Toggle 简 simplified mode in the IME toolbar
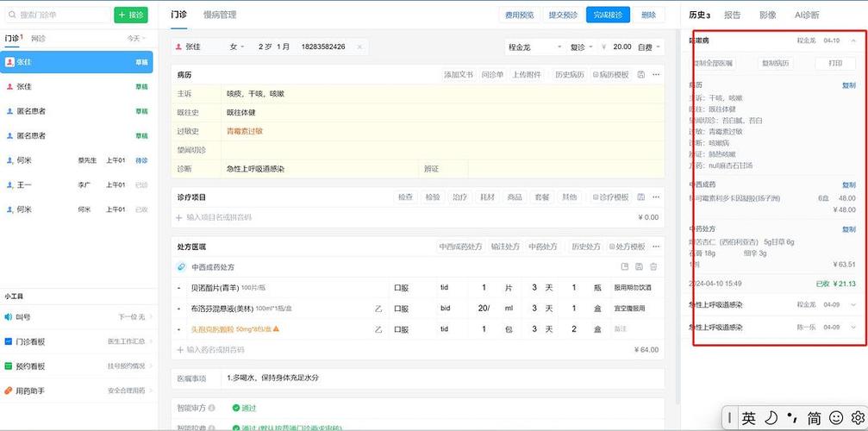Image resolution: width=868 pixels, height=431 pixels. tap(815, 418)
